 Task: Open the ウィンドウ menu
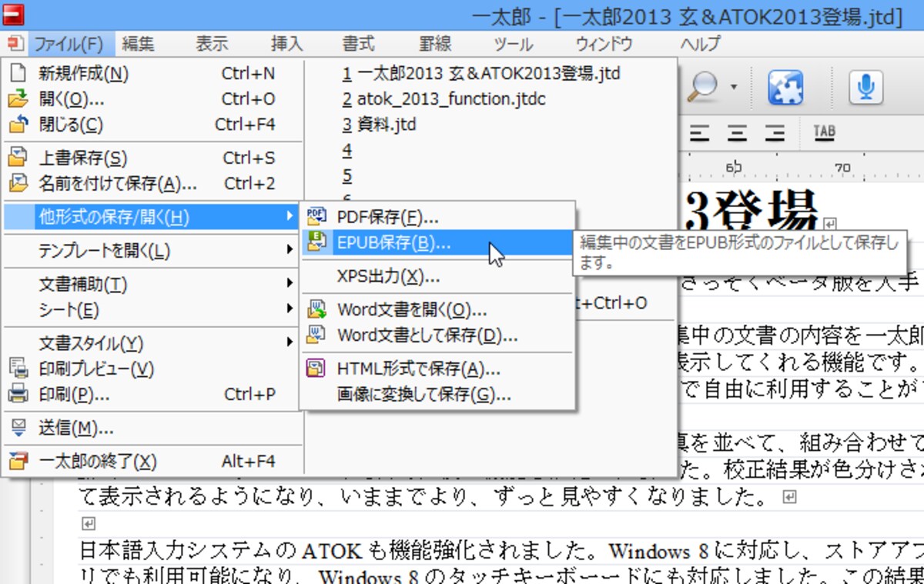[604, 44]
